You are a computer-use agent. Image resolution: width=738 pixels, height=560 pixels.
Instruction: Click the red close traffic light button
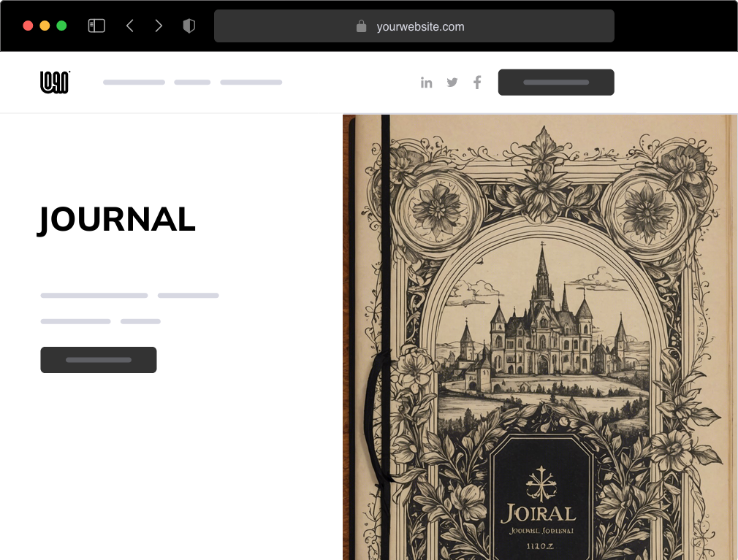click(28, 24)
